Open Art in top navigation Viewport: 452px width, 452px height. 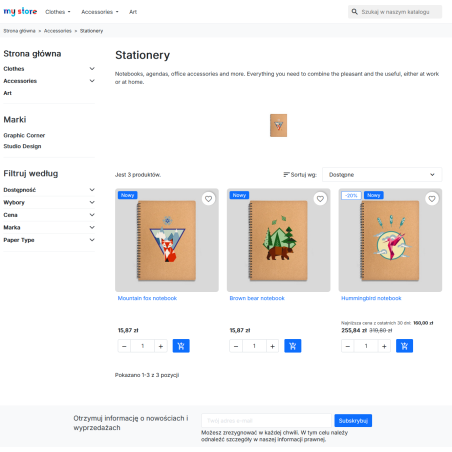pyautogui.click(x=133, y=12)
